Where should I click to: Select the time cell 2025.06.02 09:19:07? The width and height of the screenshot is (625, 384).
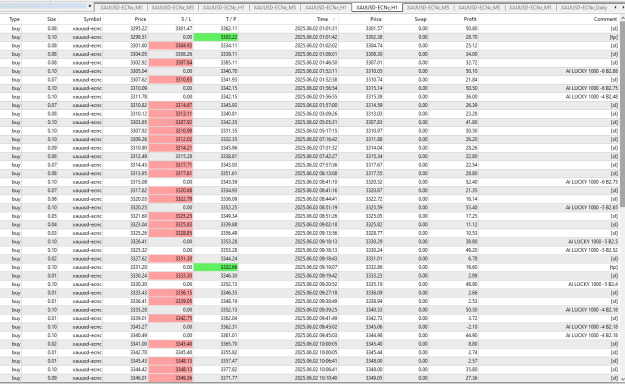point(316,267)
